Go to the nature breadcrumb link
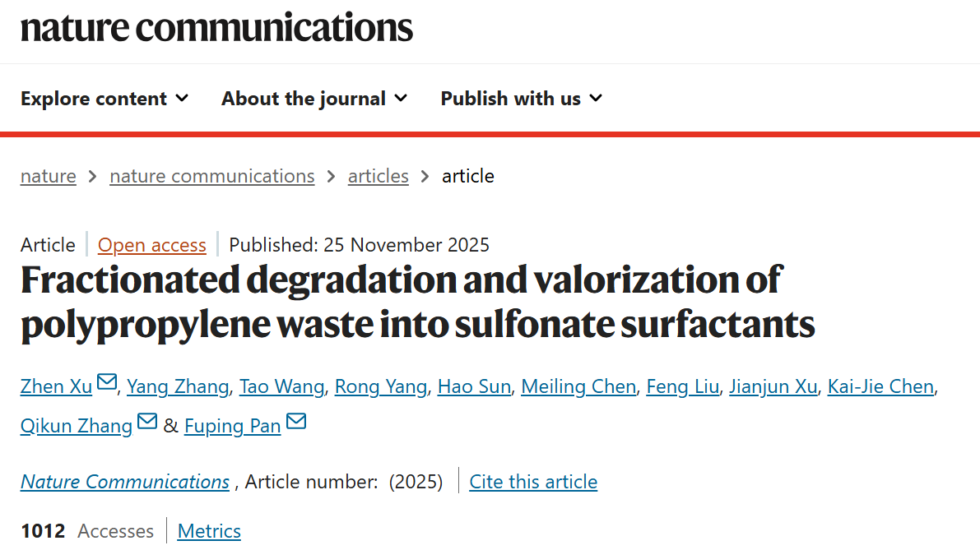The image size is (980, 550). (x=49, y=176)
